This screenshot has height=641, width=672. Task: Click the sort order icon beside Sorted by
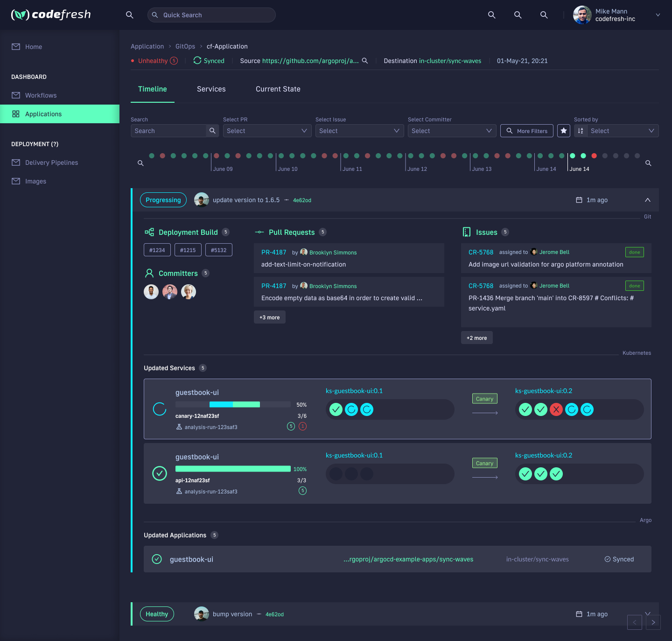[x=581, y=131]
